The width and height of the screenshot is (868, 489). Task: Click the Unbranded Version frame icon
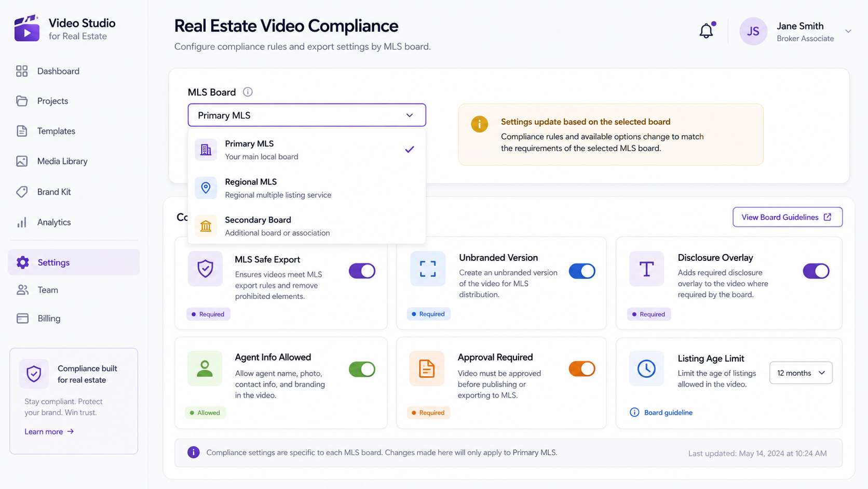coord(428,269)
